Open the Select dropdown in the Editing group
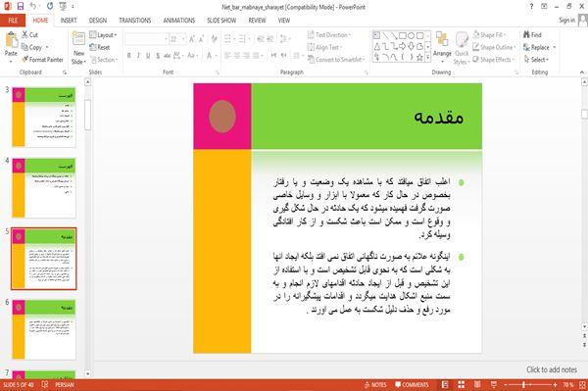 click(x=536, y=60)
